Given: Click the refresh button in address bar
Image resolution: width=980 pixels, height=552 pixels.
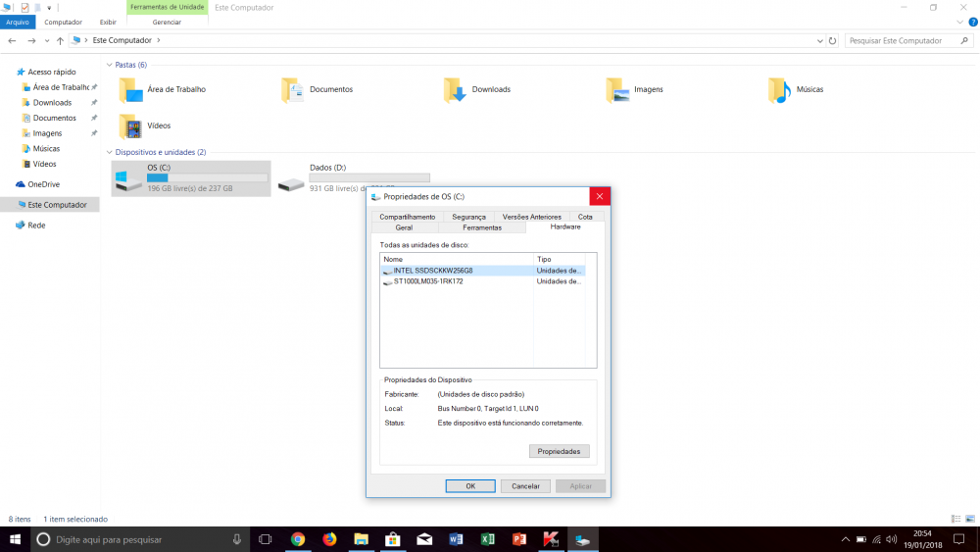Looking at the screenshot, I should tap(832, 41).
